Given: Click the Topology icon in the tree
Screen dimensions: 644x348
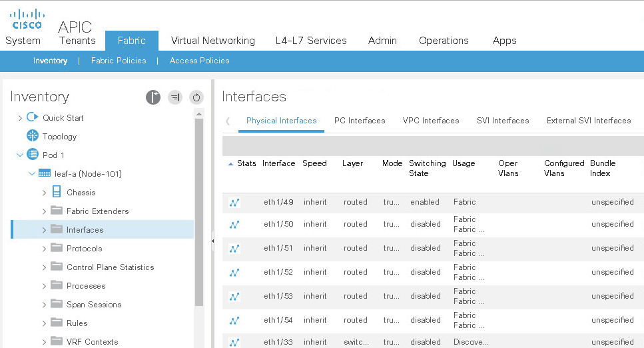Looking at the screenshot, I should 33,137.
